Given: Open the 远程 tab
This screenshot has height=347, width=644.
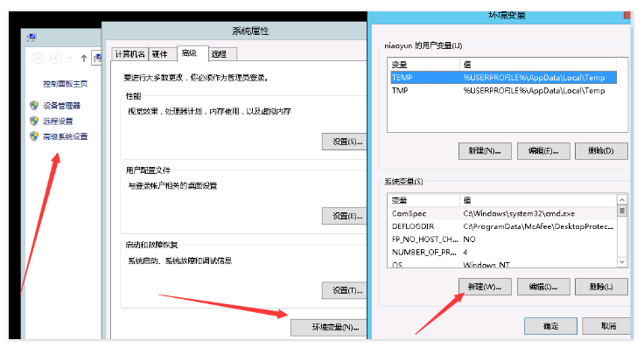Looking at the screenshot, I should (222, 54).
